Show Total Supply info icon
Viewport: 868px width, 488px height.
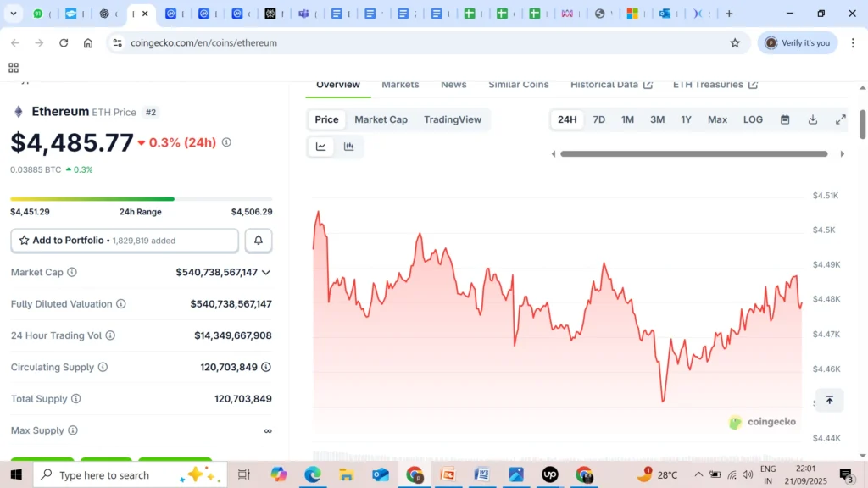click(x=75, y=398)
